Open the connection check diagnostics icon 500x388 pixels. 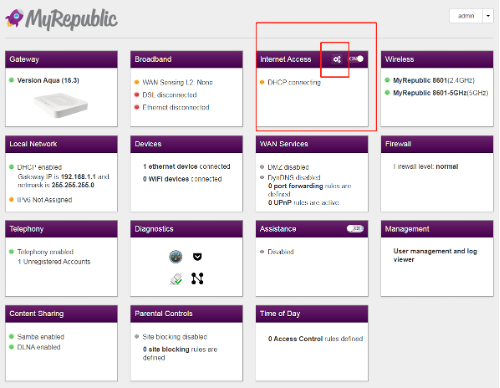click(x=176, y=279)
